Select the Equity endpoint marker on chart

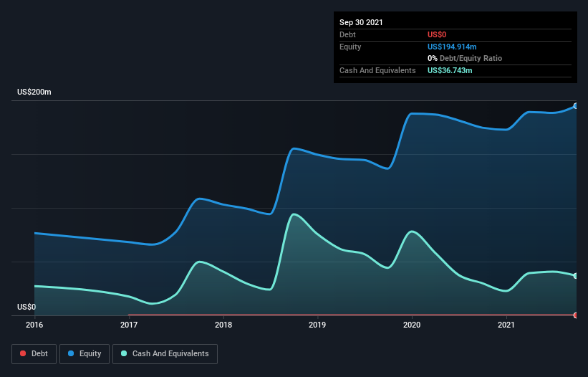click(576, 106)
